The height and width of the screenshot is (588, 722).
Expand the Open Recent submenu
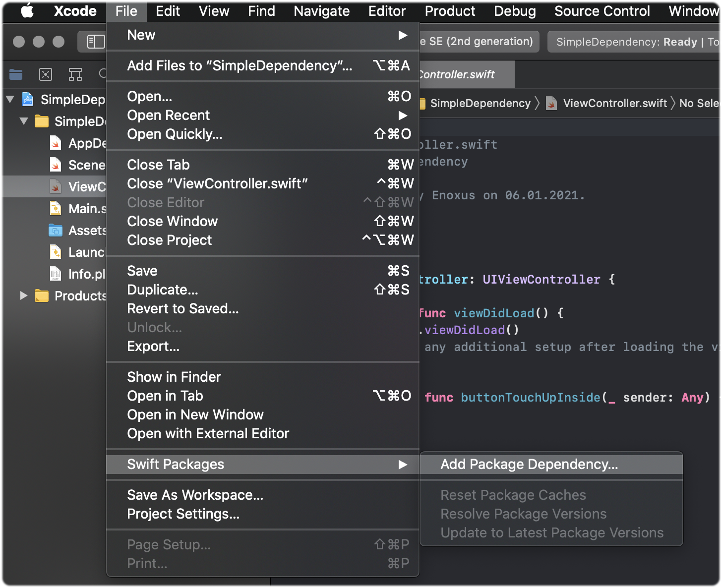263,115
